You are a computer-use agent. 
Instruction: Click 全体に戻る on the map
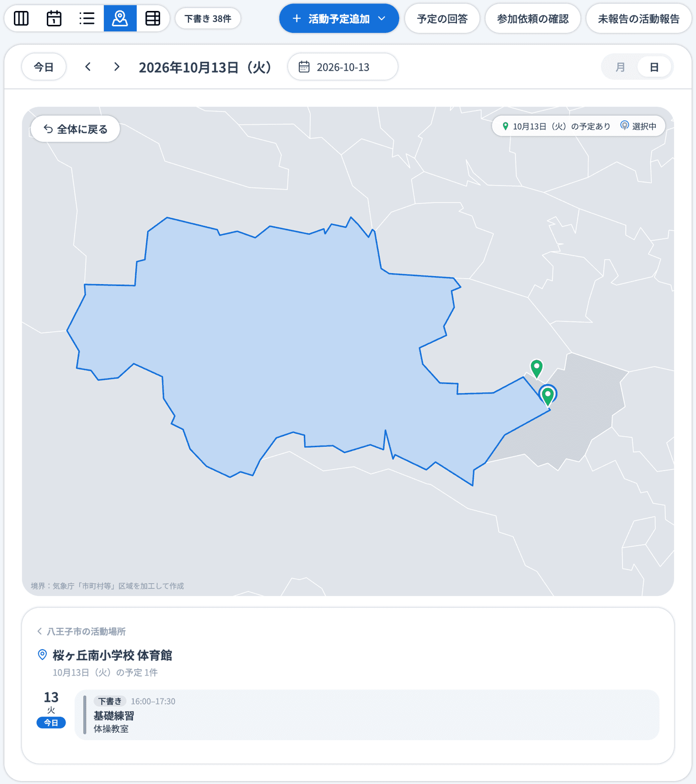[x=76, y=129]
